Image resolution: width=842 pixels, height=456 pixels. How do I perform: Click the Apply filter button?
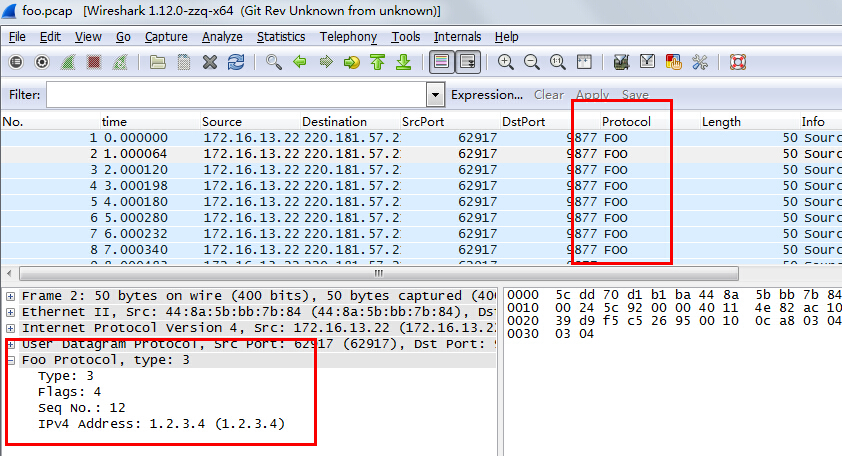tap(592, 95)
